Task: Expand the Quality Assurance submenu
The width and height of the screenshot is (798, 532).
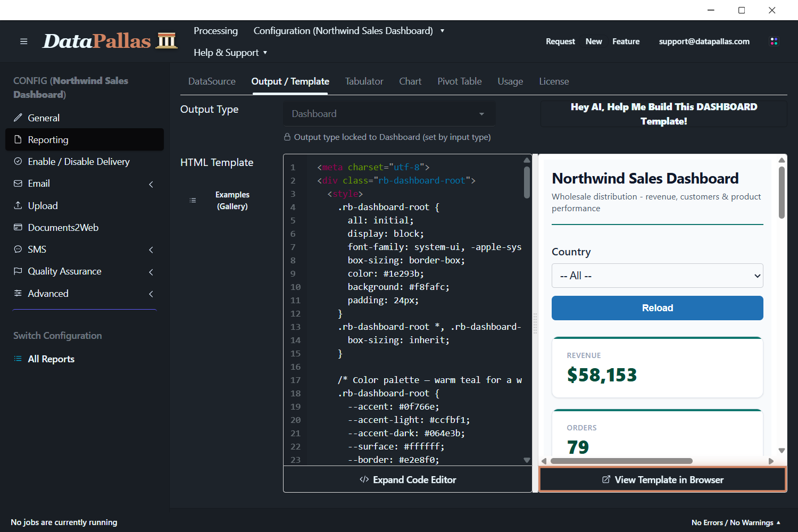Action: [x=151, y=272]
